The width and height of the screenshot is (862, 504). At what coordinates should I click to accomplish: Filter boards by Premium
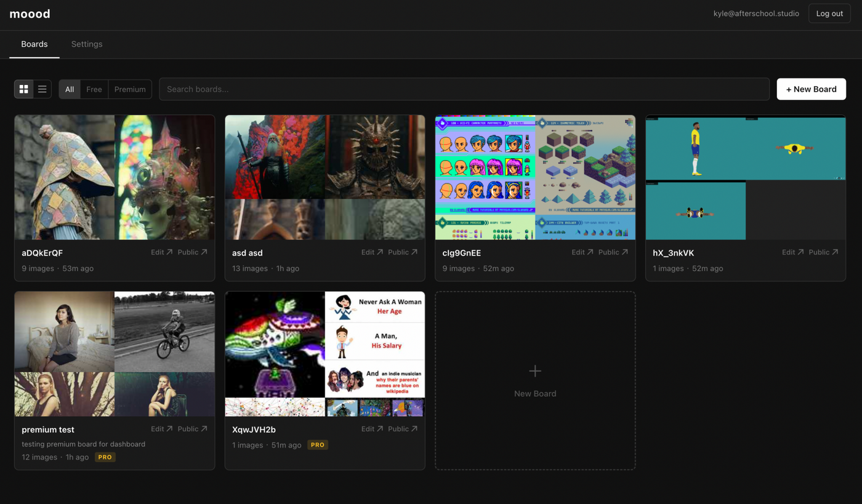point(130,89)
